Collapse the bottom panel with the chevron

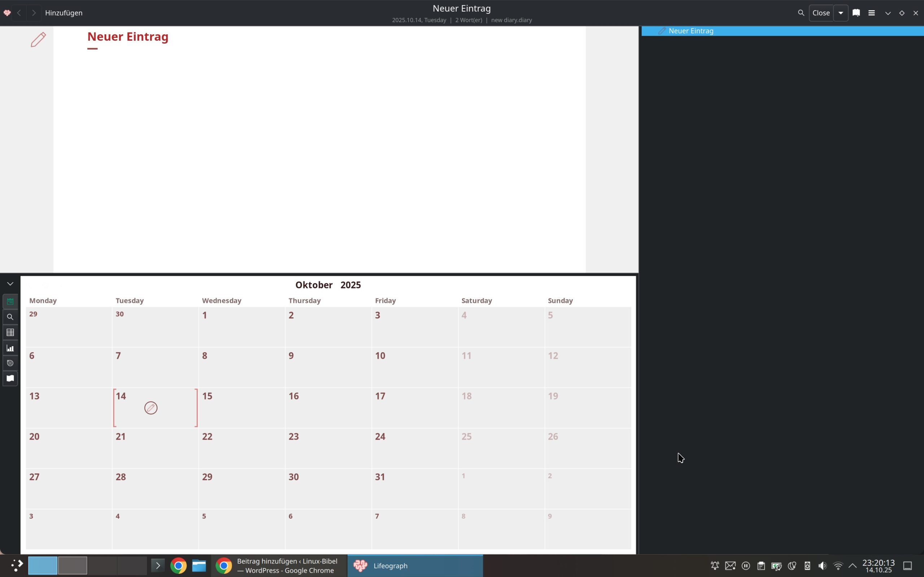point(10,284)
